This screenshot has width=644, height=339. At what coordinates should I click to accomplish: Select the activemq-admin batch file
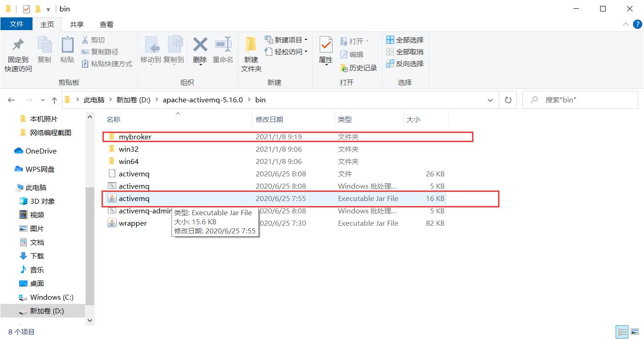click(274, 211)
